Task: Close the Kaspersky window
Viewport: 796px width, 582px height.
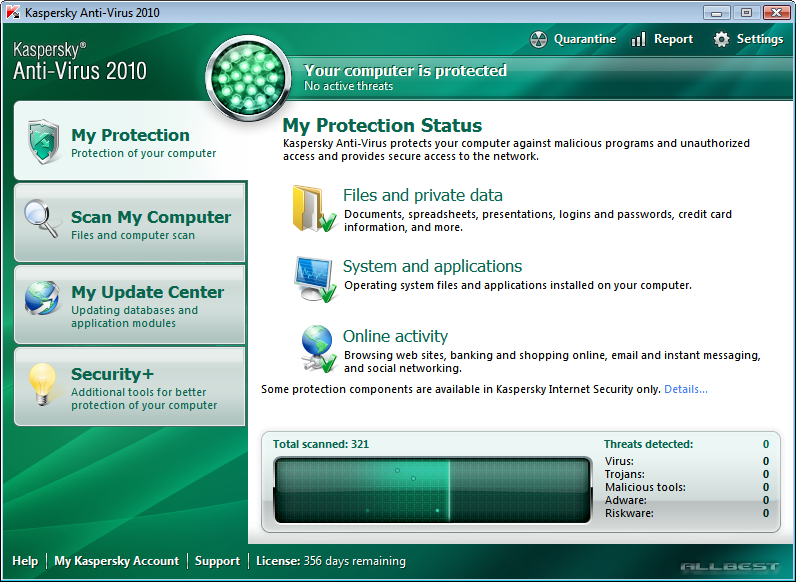Action: pyautogui.click(x=776, y=12)
